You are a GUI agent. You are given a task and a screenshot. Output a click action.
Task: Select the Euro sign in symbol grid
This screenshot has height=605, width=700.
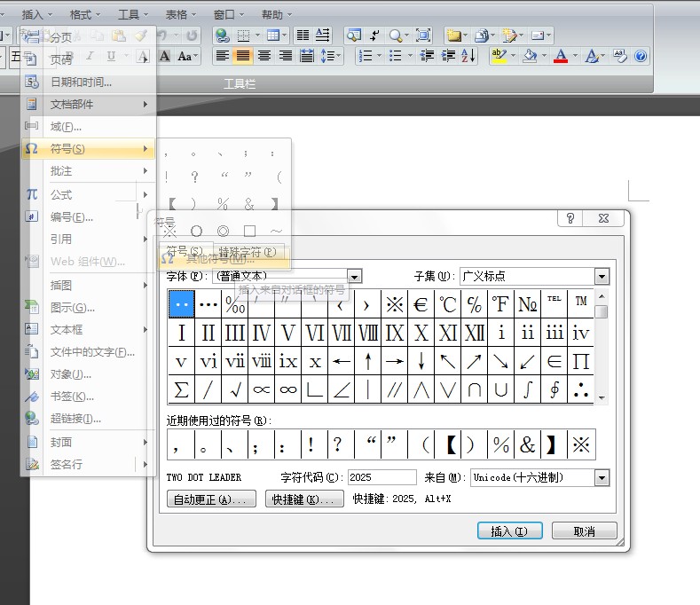[421, 305]
